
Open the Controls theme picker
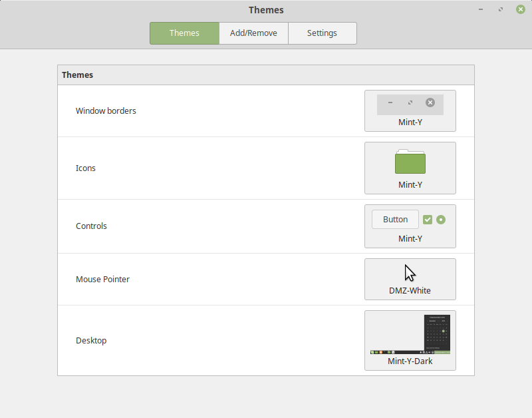point(410,226)
